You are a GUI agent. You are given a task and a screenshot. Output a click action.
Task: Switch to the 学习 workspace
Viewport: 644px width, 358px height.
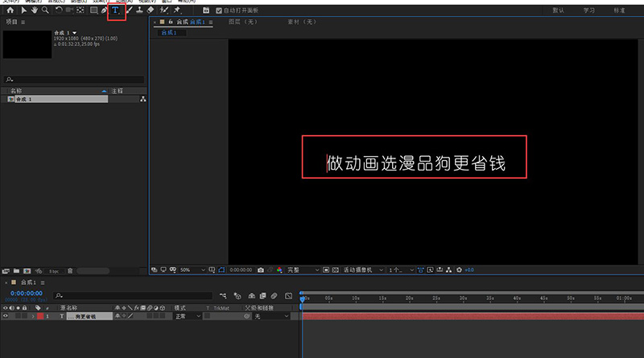coord(589,10)
